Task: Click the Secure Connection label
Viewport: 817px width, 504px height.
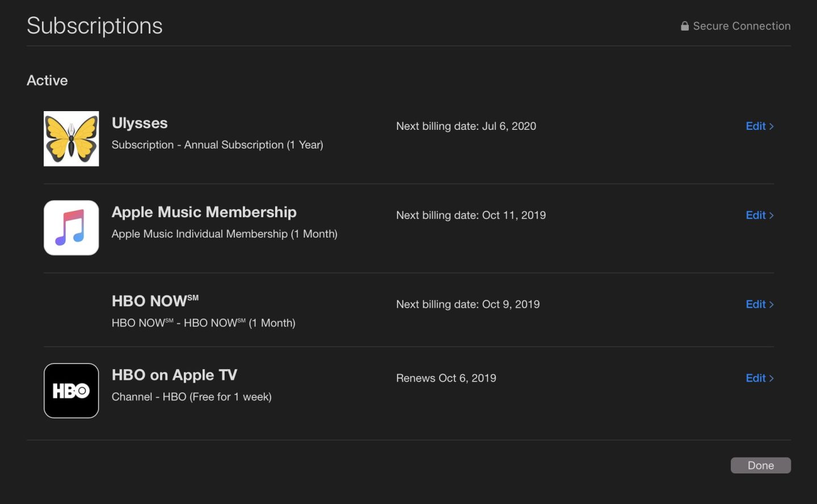Action: pyautogui.click(x=742, y=26)
